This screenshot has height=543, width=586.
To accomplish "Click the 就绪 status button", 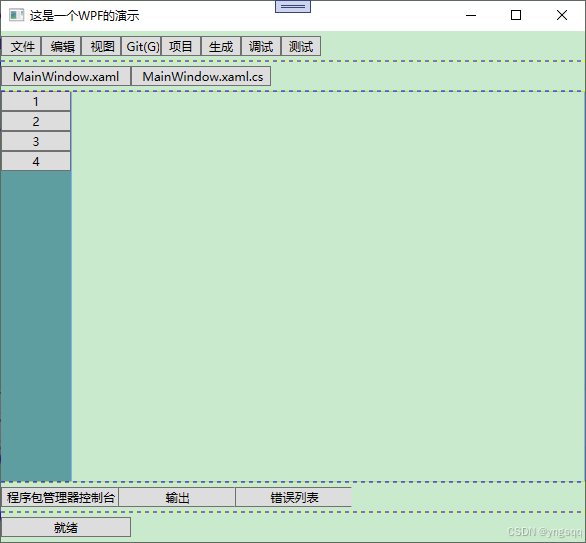I will pyautogui.click(x=66, y=527).
